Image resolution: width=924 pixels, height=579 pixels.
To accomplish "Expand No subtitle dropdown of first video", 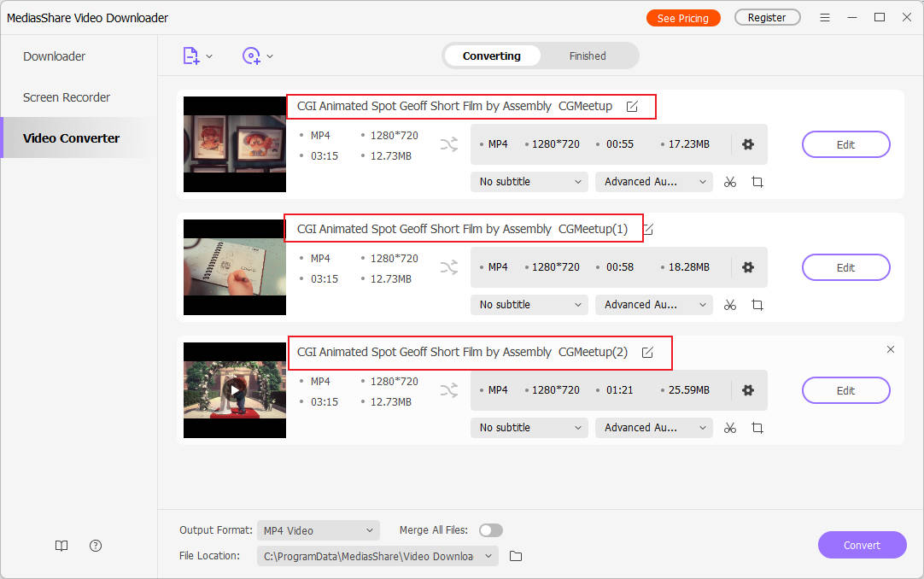I will coord(529,182).
